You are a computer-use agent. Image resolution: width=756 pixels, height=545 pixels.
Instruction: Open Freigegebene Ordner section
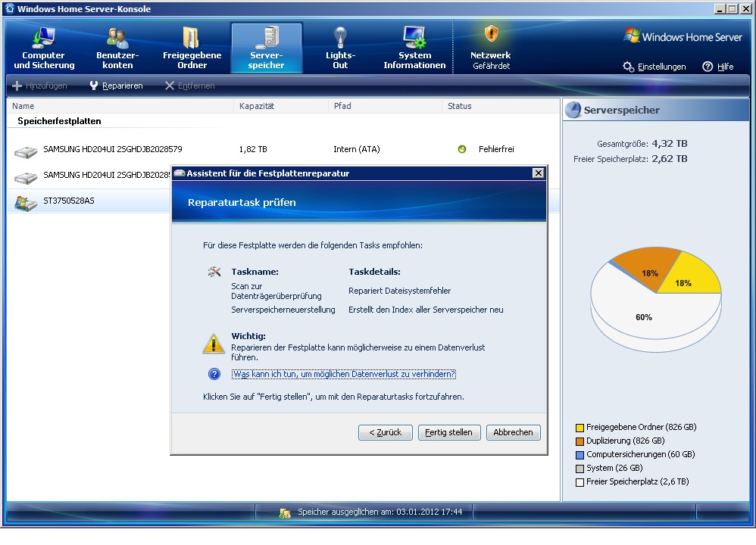[192, 48]
